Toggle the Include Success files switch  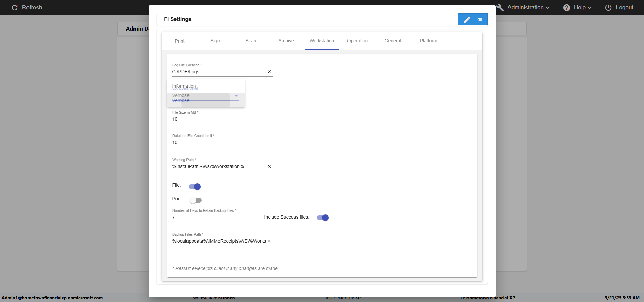pyautogui.click(x=323, y=218)
